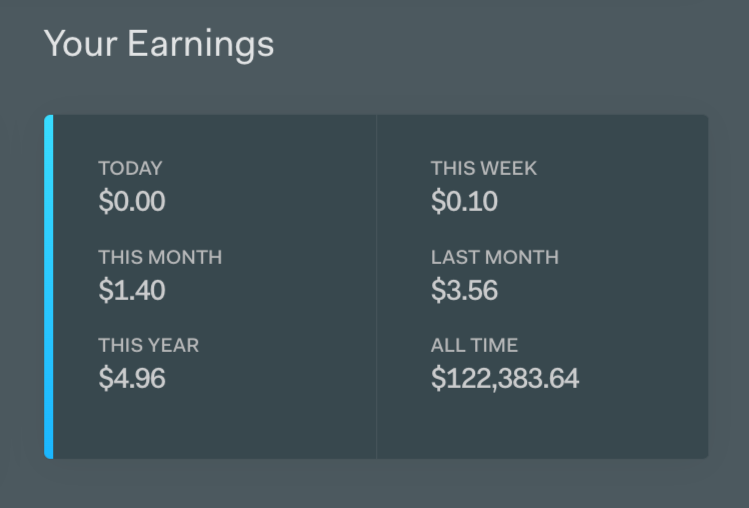Click the $3.56 last month amount
This screenshot has height=508, width=749.
tap(464, 291)
